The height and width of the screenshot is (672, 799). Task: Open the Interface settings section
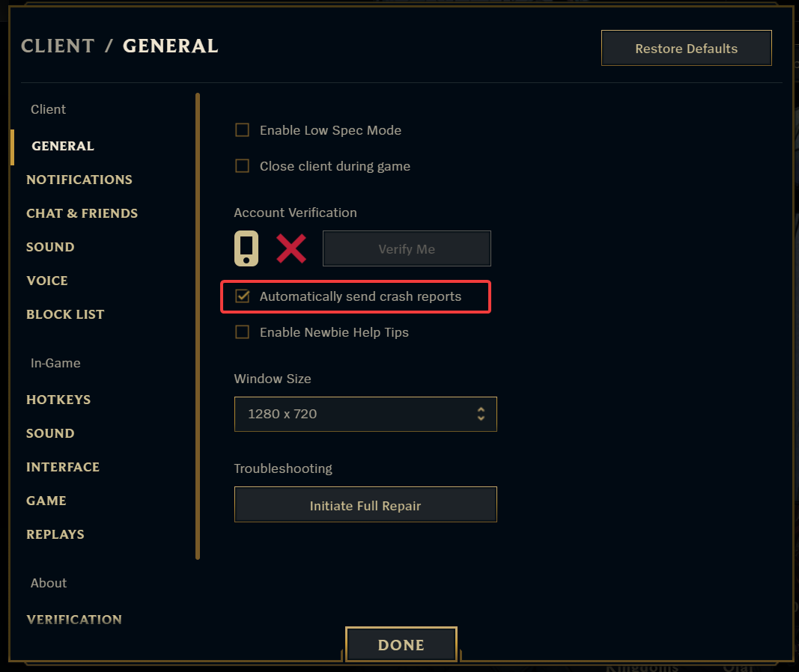pyautogui.click(x=63, y=467)
